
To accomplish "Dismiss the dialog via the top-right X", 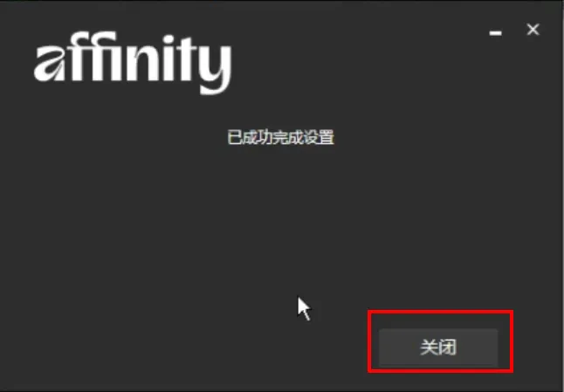I will pos(533,30).
